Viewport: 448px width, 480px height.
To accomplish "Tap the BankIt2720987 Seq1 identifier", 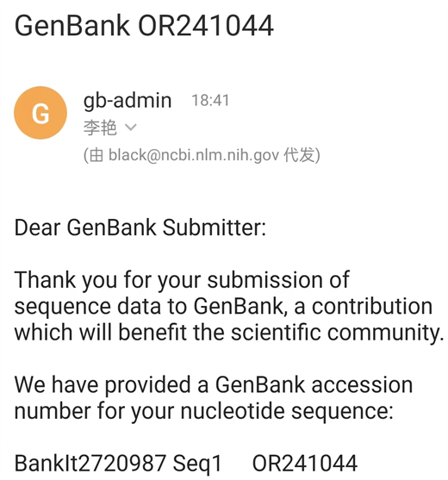I will [x=118, y=464].
